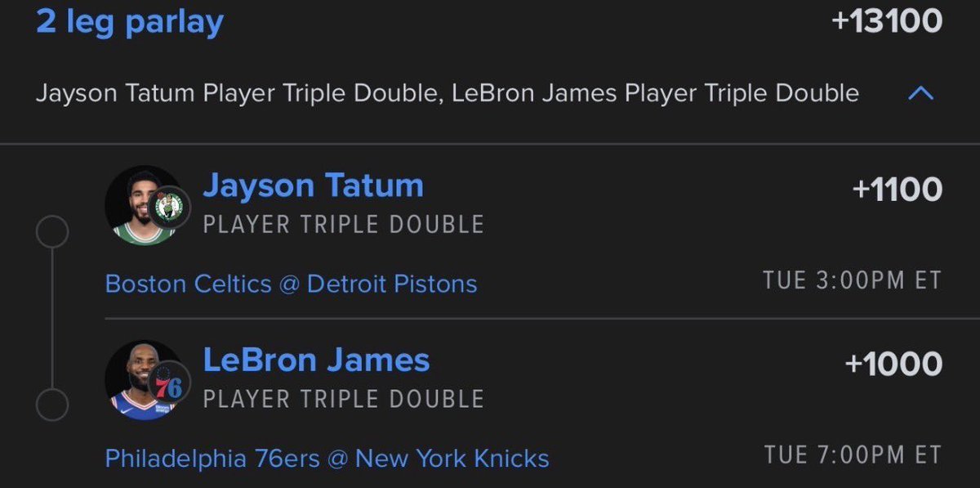Tap the +1100 Tatum odds
Viewport: 980px width, 488px height.
point(897,190)
